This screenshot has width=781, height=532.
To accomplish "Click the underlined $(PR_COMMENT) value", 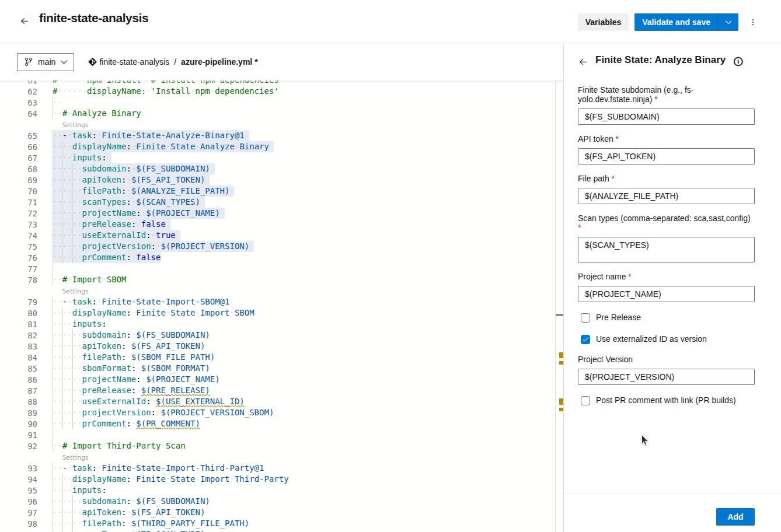I will tap(168, 423).
